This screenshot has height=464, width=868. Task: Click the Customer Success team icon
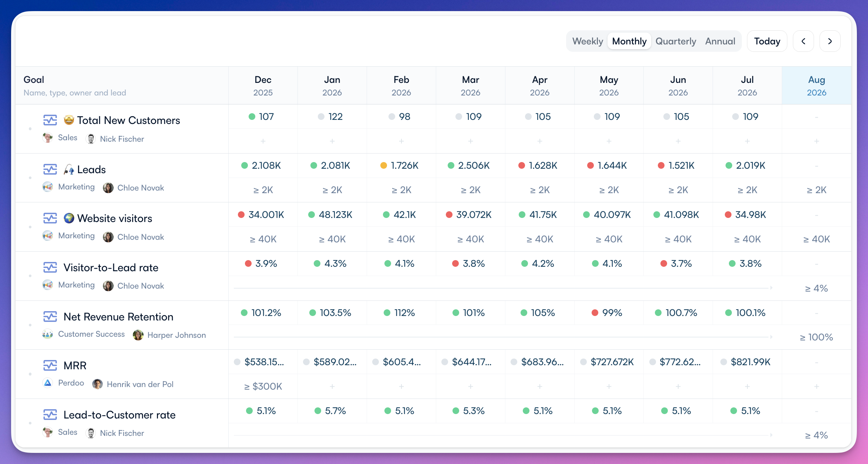pos(48,334)
